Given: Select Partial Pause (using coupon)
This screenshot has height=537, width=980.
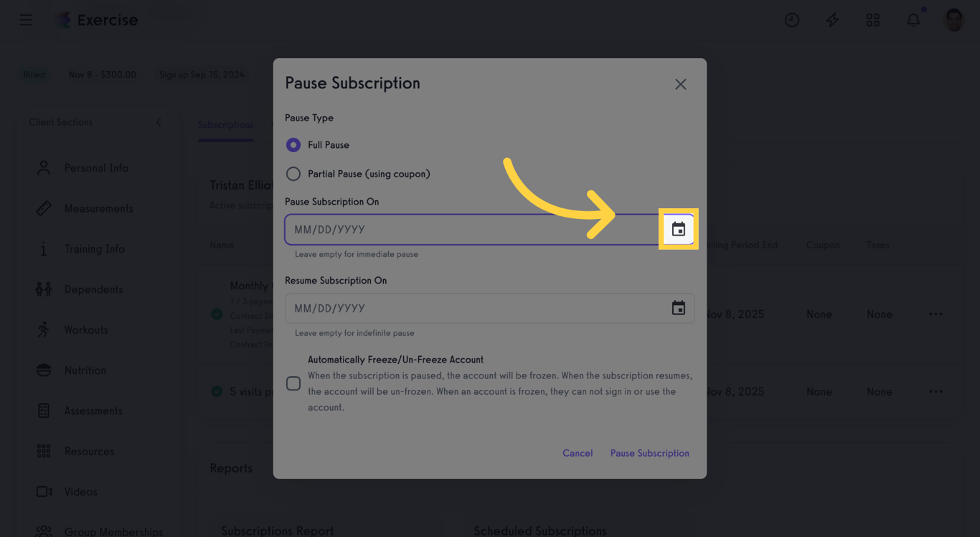Looking at the screenshot, I should (293, 173).
